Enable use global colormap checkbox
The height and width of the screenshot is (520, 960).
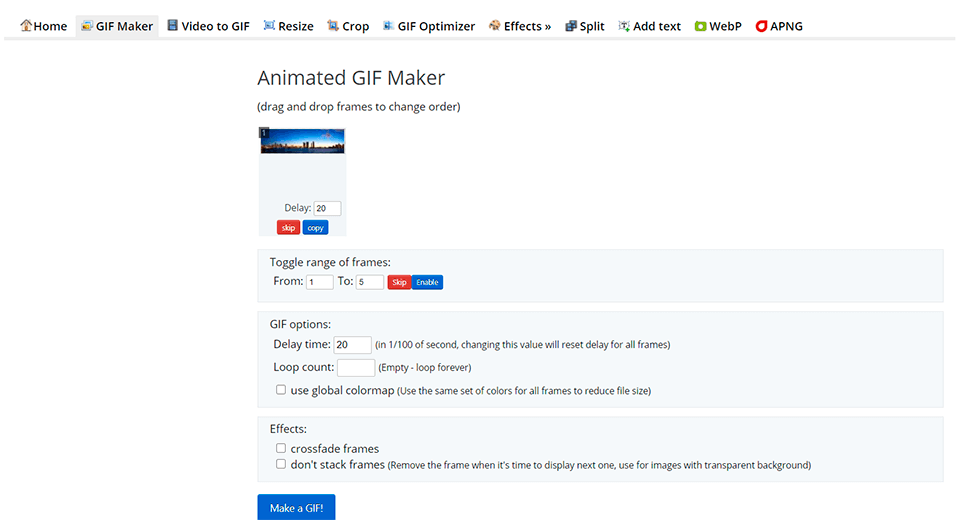281,390
